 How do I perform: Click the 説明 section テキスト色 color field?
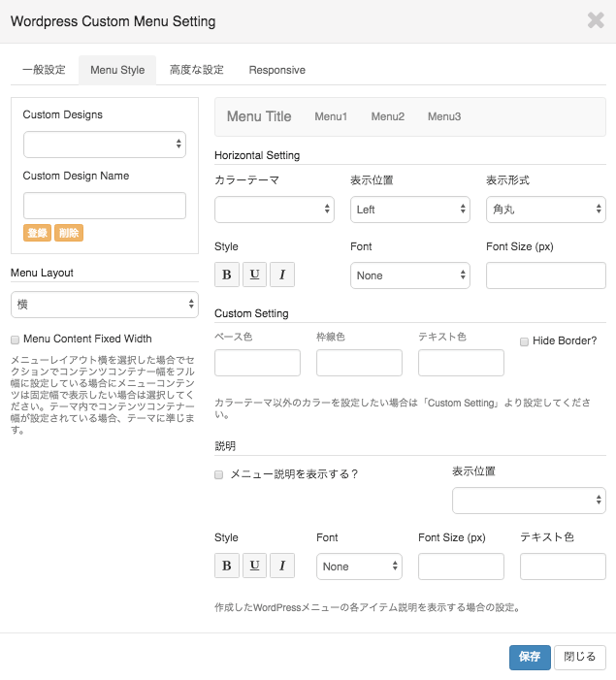coord(563,567)
